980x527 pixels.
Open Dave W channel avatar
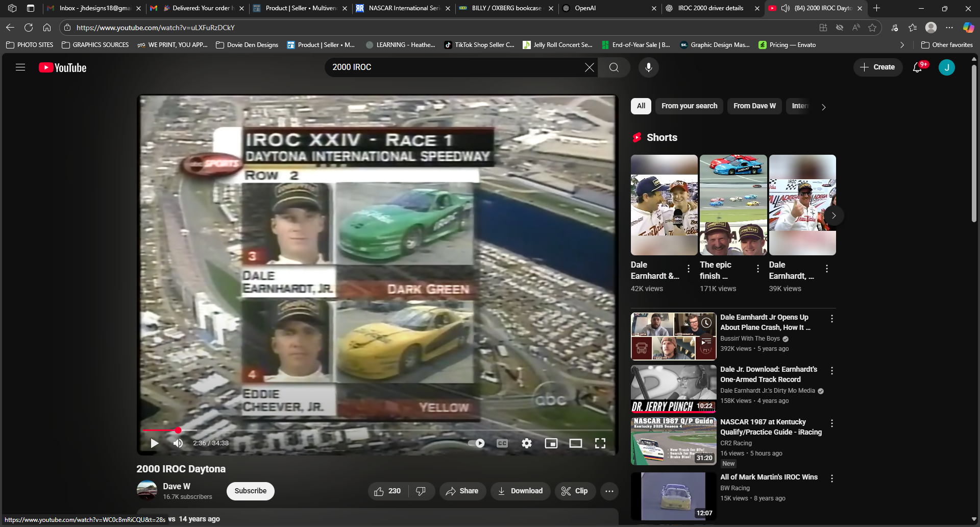[146, 491]
